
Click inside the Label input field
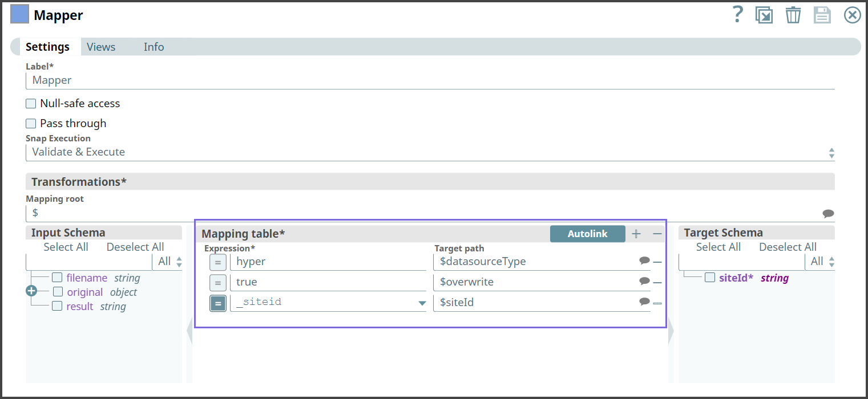(x=228, y=80)
